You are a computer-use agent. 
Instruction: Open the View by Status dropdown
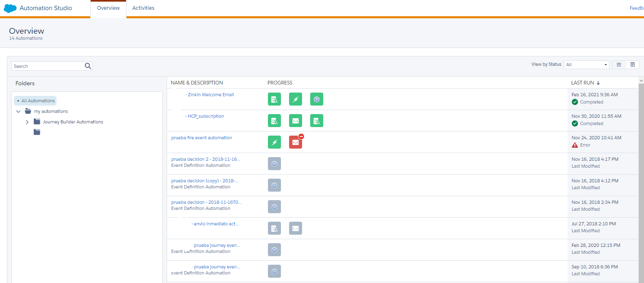tap(586, 65)
